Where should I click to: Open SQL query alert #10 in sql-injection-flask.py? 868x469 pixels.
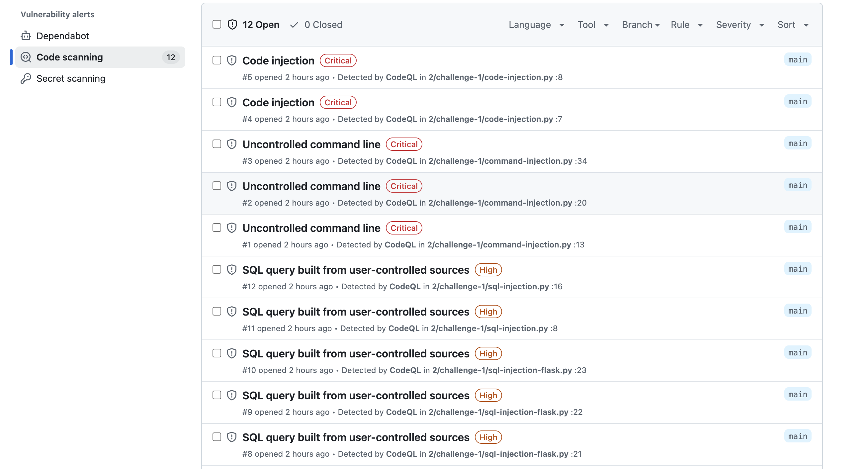356,353
